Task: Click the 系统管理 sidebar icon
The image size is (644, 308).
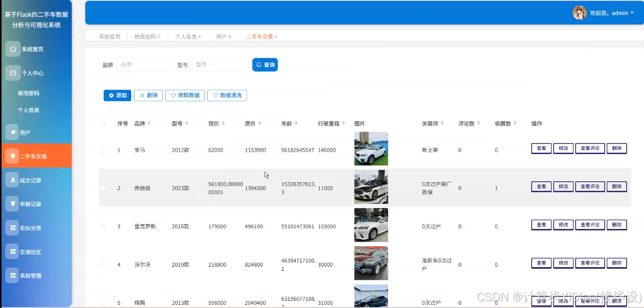Action: pyautogui.click(x=13, y=275)
